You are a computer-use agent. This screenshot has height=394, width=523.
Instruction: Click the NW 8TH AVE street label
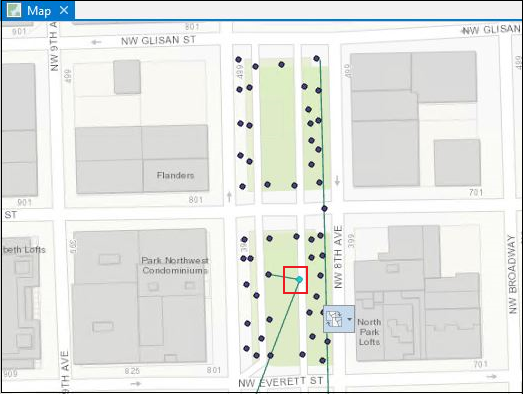click(x=338, y=257)
